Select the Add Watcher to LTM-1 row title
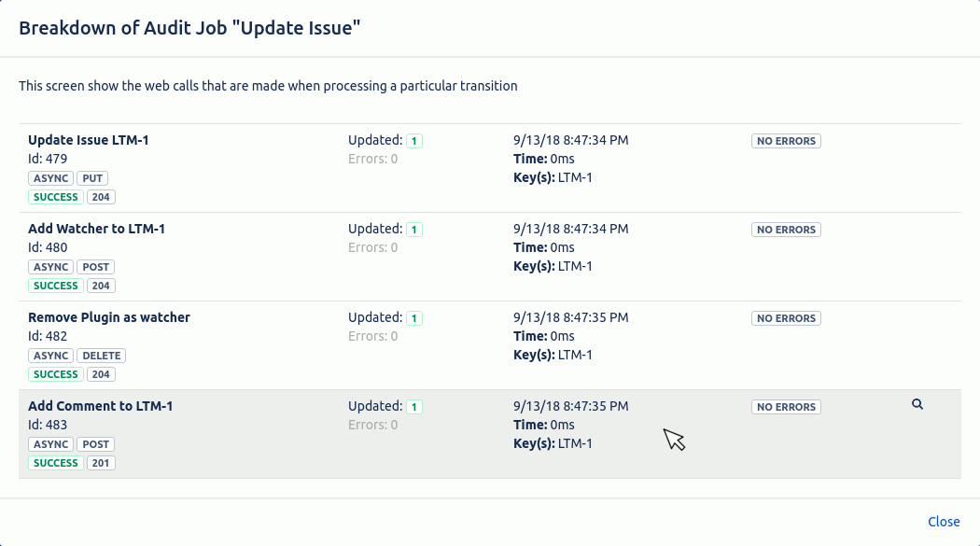 pos(96,229)
